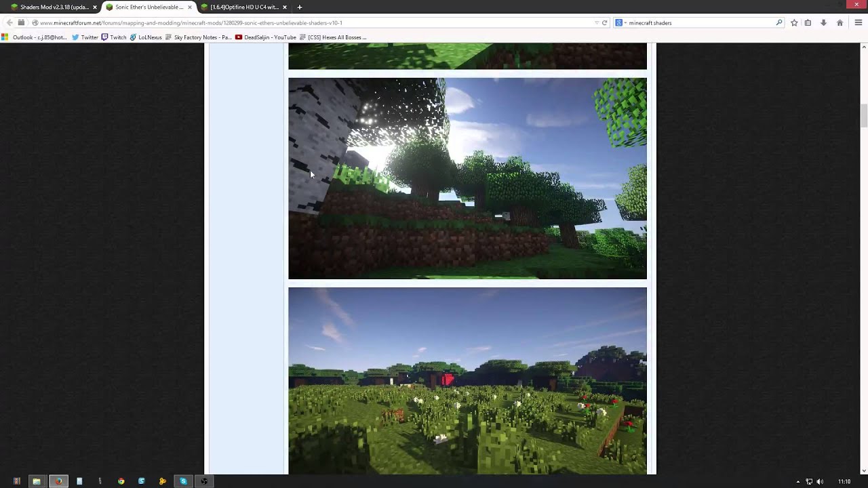Close the Shaders Mod v2.3.18 tab
The image size is (868, 488).
click(x=95, y=7)
